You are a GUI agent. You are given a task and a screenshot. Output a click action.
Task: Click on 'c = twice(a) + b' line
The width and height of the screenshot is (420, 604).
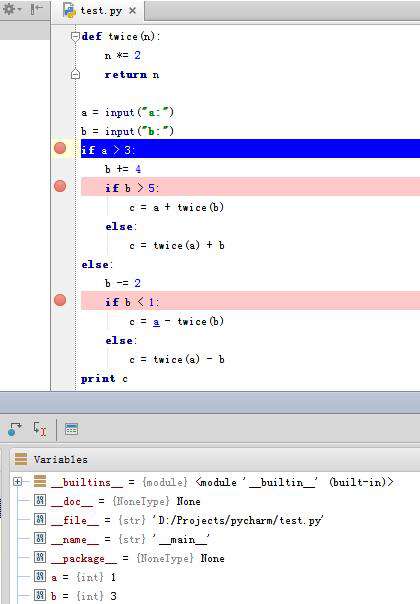[177, 245]
